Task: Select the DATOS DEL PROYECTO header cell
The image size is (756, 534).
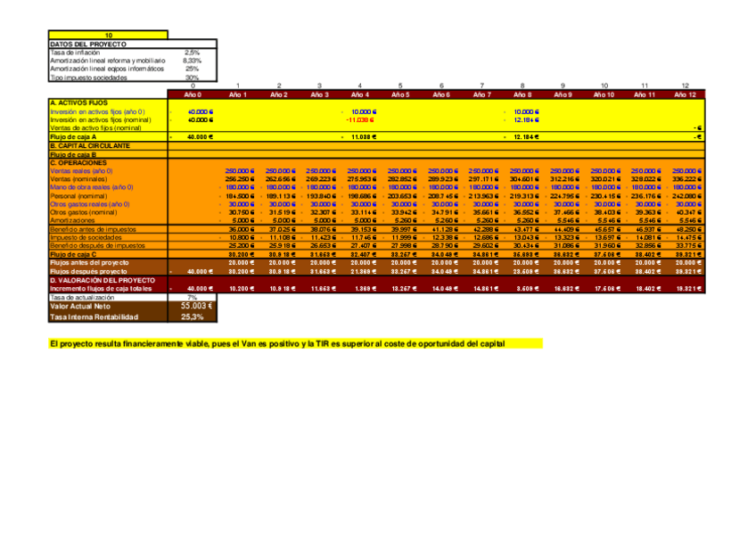Action: click(x=87, y=44)
